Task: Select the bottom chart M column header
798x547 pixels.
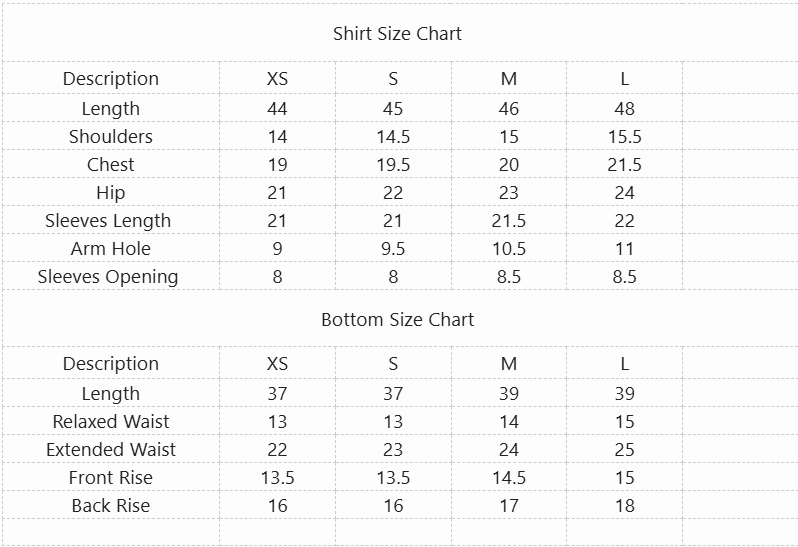Action: pos(509,364)
